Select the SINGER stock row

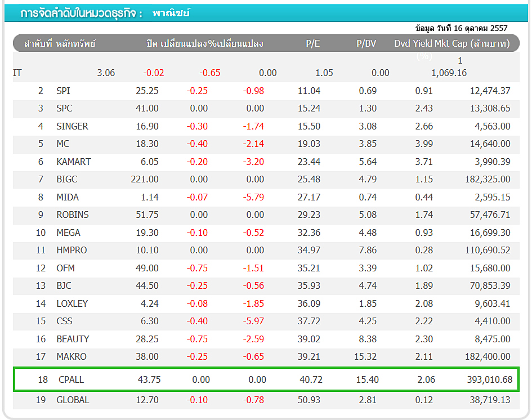pyautogui.click(x=72, y=126)
